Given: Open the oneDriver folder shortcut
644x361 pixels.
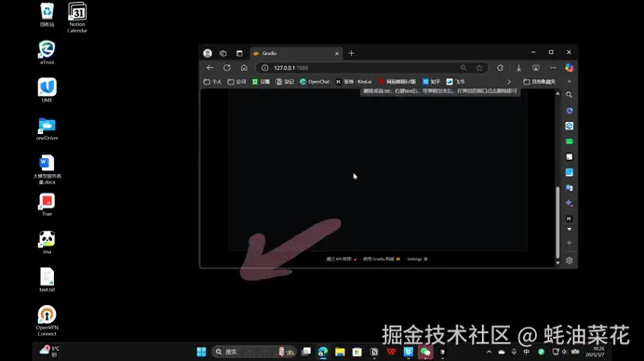Looking at the screenshot, I should pyautogui.click(x=47, y=128).
